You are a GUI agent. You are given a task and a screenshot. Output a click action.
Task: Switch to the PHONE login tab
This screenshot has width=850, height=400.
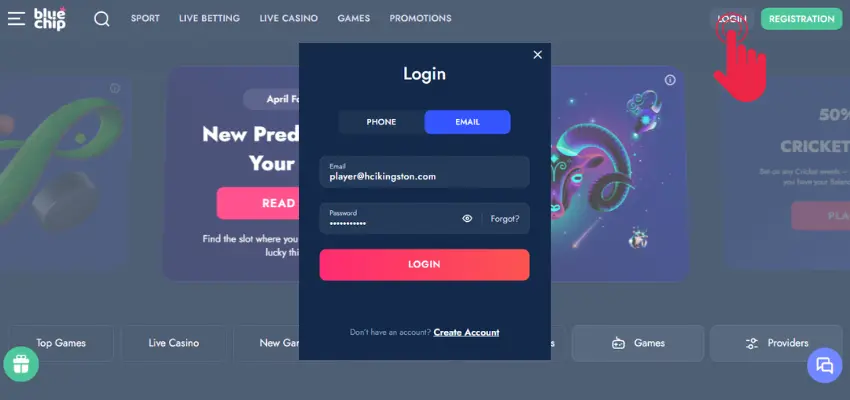click(x=381, y=122)
